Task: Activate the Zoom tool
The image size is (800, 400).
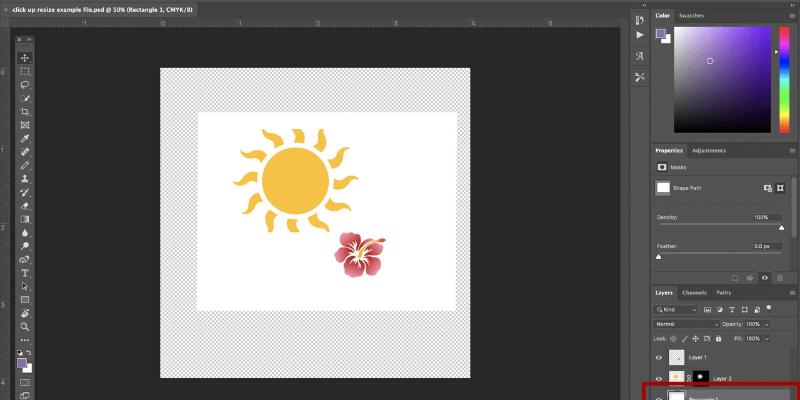Action: click(x=25, y=326)
